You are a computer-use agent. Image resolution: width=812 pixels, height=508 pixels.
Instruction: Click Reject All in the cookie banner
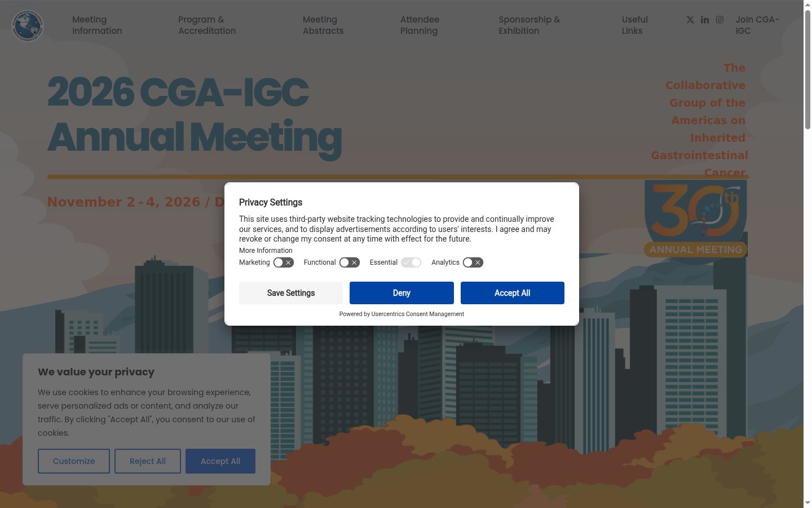point(148,461)
